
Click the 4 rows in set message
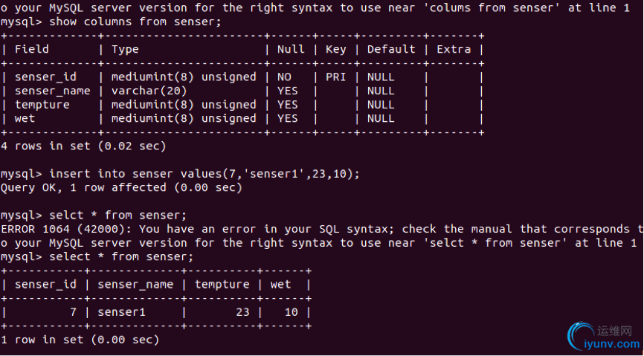tap(83, 146)
